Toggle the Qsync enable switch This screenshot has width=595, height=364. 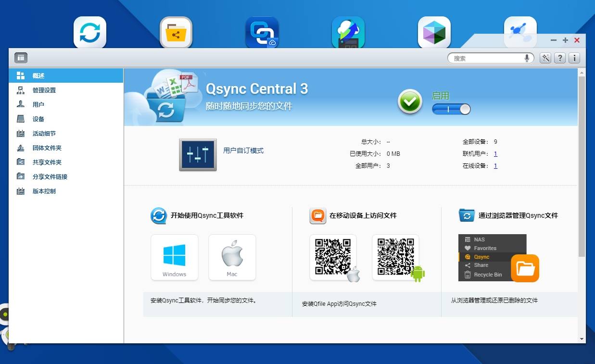pos(451,109)
